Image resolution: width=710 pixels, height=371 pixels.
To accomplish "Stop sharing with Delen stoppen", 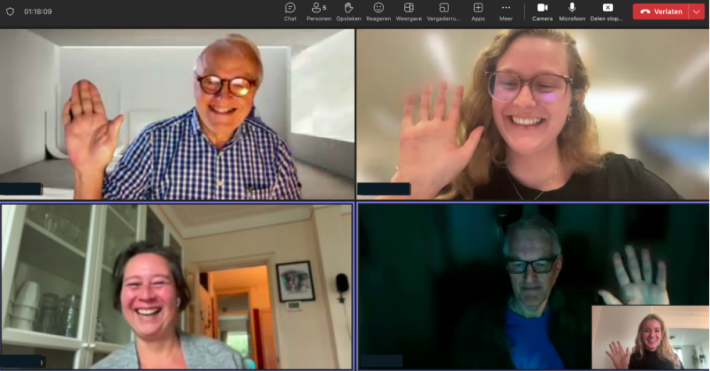I will coord(607,12).
